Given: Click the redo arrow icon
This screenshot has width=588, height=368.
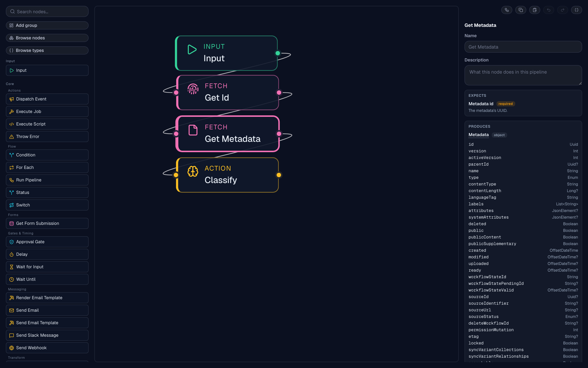Looking at the screenshot, I should pyautogui.click(x=562, y=10).
